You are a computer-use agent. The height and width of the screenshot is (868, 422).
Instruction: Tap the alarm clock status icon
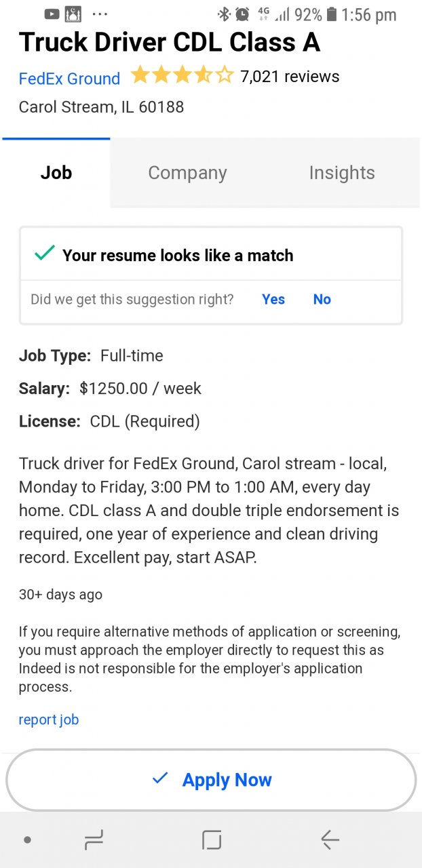point(242,14)
